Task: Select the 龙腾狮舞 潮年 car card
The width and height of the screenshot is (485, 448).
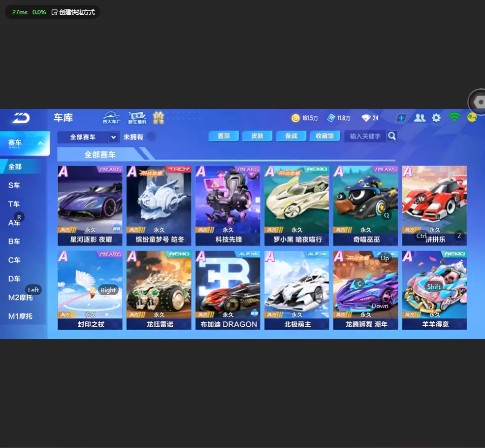Action: [x=366, y=290]
